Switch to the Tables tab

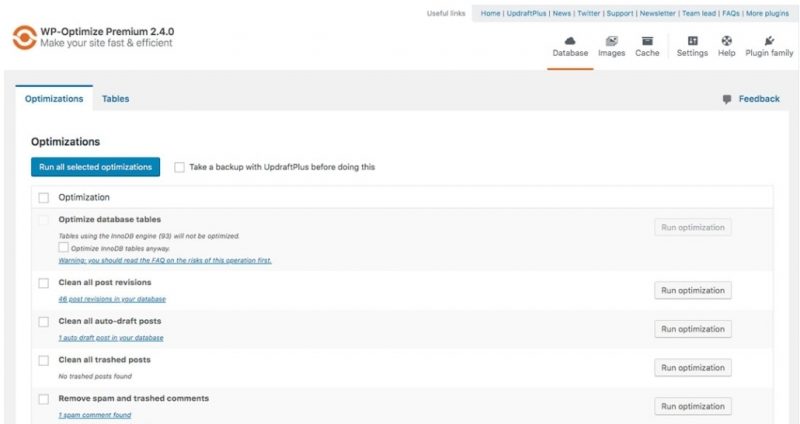[x=115, y=99]
